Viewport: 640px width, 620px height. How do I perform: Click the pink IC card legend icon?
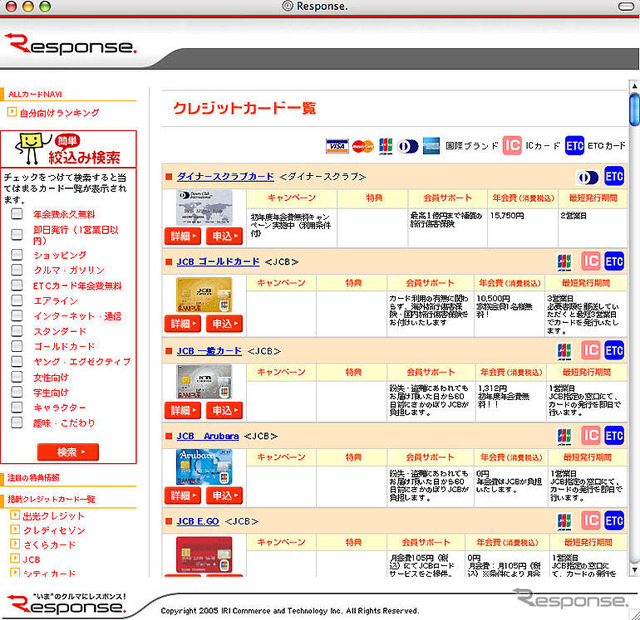click(x=512, y=146)
